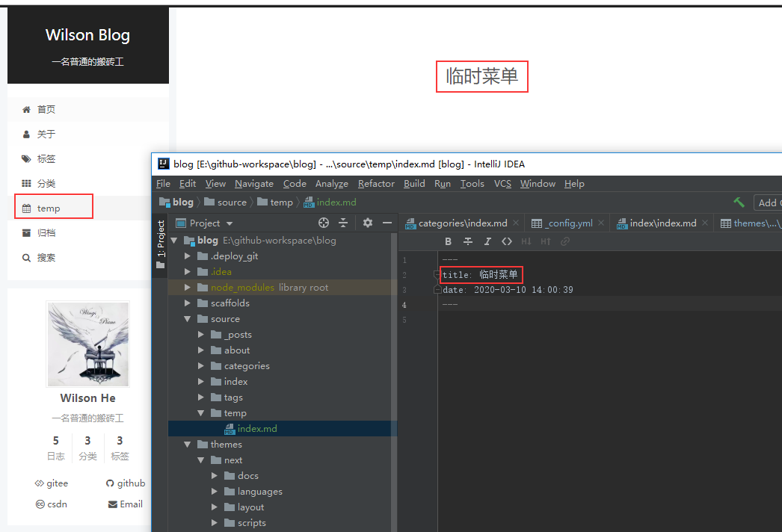Click the Wilson He avatar image

(x=88, y=344)
